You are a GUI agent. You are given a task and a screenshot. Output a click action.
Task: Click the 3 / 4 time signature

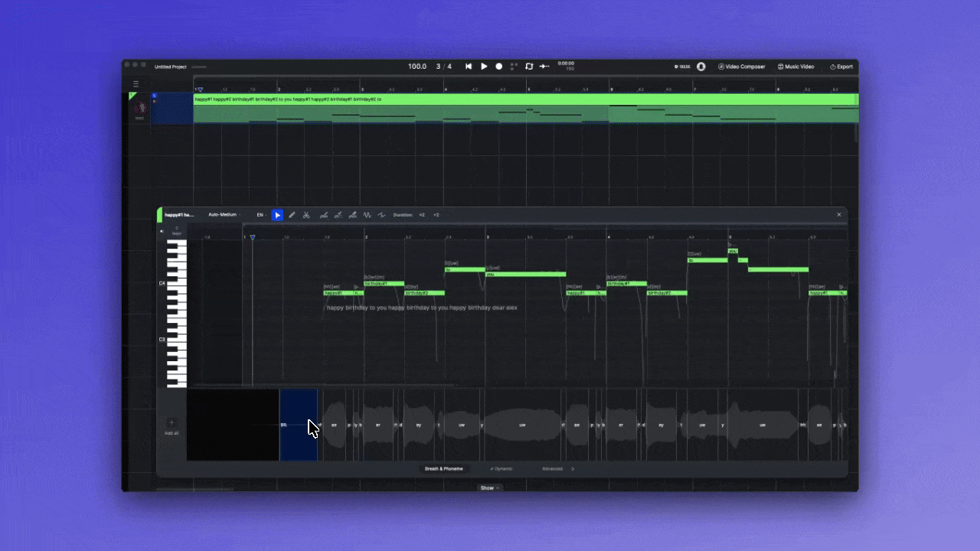click(x=444, y=67)
